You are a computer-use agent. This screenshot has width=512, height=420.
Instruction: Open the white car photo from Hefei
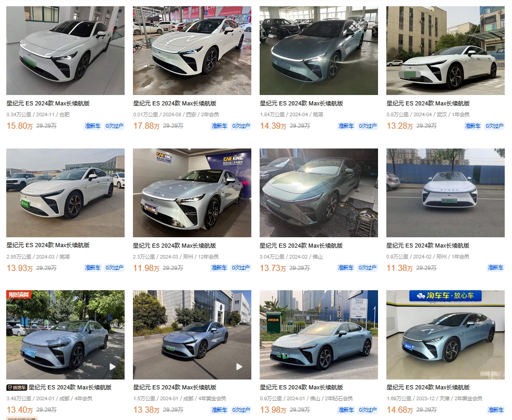(65, 50)
